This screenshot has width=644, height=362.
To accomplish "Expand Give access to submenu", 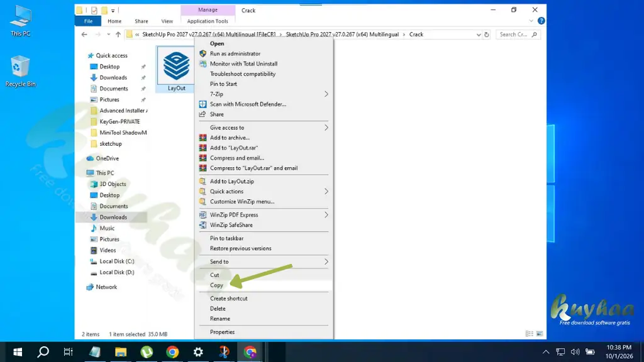I will (x=326, y=128).
